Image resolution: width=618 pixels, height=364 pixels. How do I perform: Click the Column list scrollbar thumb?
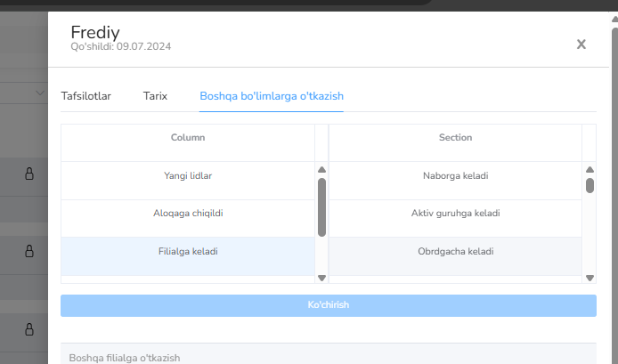(x=321, y=206)
